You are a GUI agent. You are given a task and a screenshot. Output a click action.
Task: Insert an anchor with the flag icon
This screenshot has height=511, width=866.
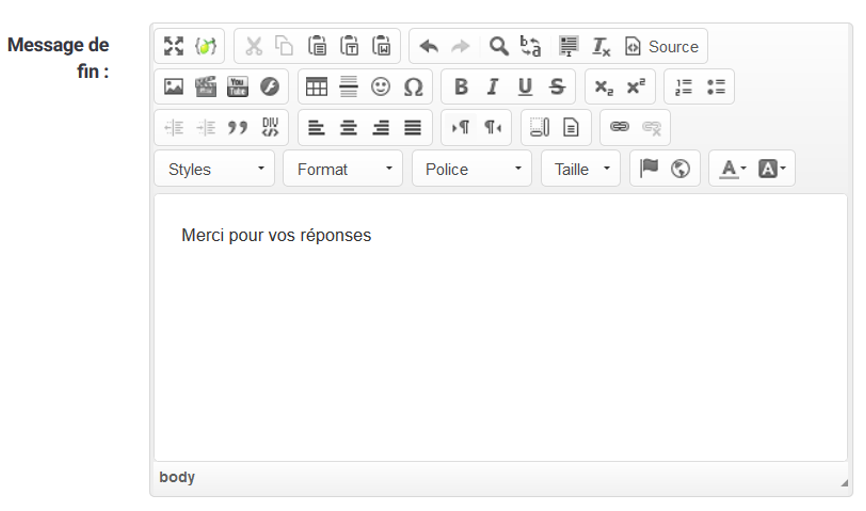pyautogui.click(x=648, y=168)
